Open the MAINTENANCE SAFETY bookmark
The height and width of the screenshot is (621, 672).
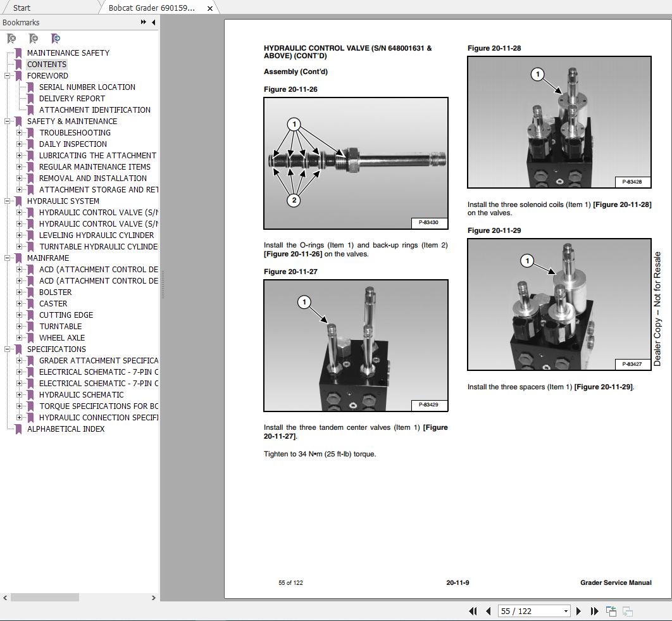[x=68, y=53]
